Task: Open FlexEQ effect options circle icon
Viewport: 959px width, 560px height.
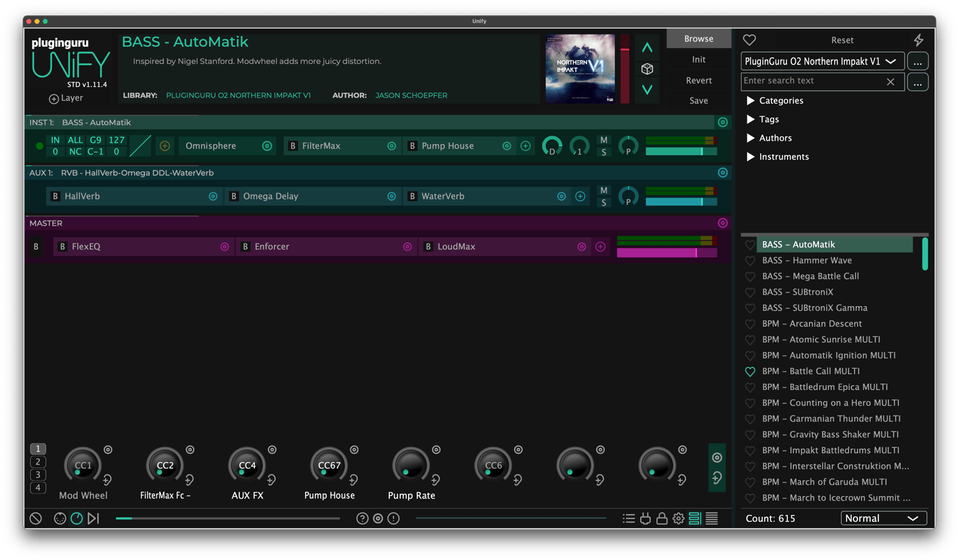Action: pyautogui.click(x=224, y=247)
